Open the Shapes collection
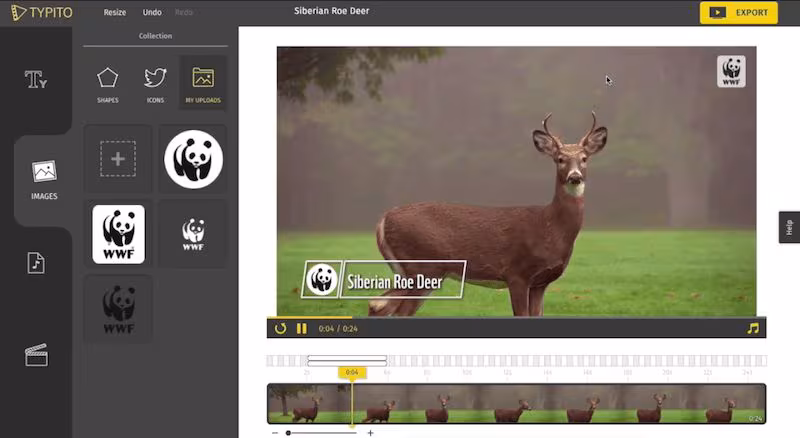The image size is (800, 438). (108, 84)
